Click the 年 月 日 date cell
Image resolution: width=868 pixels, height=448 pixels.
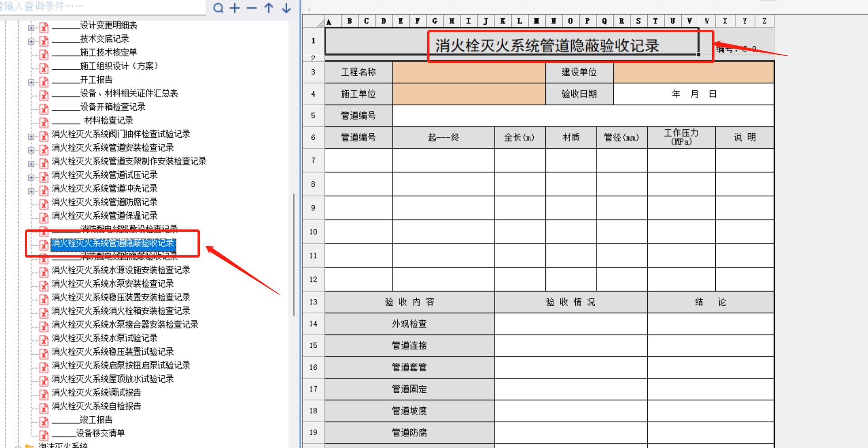(x=694, y=94)
